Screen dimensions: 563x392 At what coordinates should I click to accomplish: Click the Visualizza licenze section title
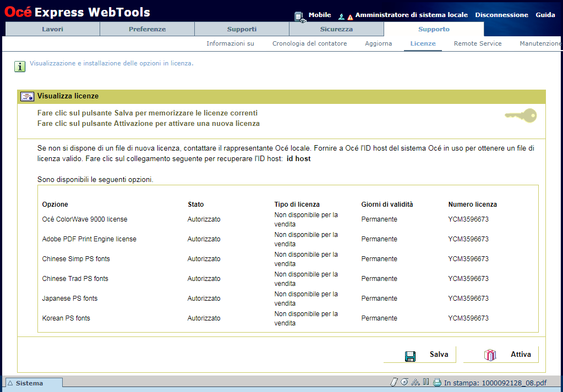pos(68,96)
